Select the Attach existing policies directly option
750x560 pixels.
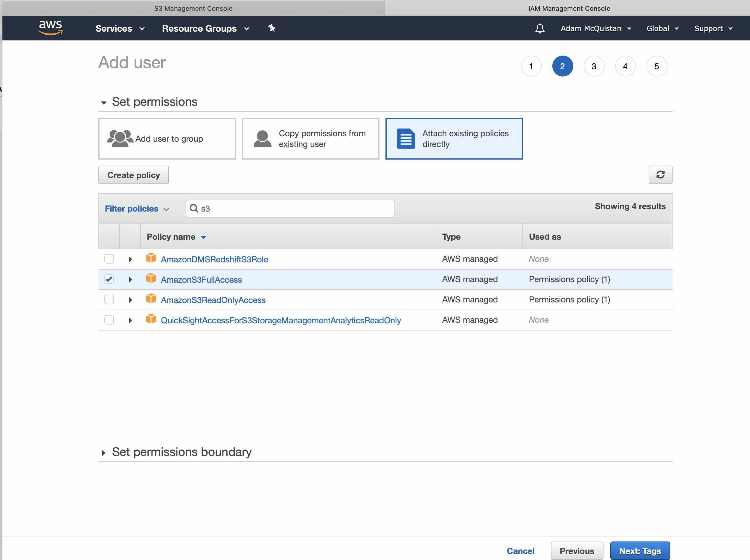pos(454,139)
